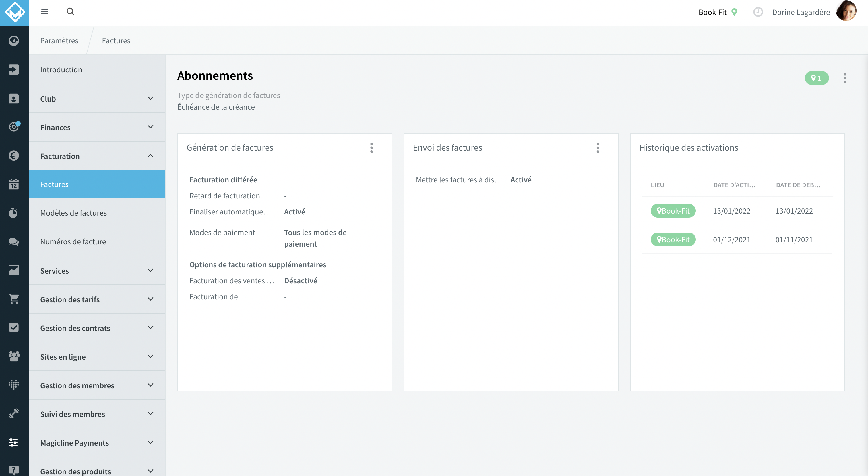Click the Factures breadcrumb
The width and height of the screenshot is (868, 476).
[116, 40]
